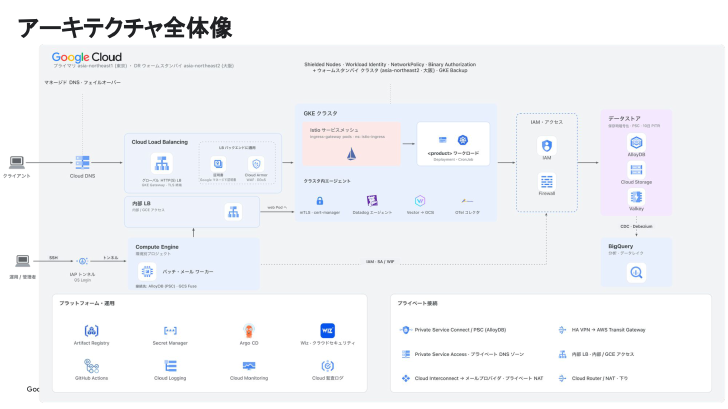This screenshot has height=409, width=728.
Task: Click the Cloud DNS icon
Action: tap(83, 162)
